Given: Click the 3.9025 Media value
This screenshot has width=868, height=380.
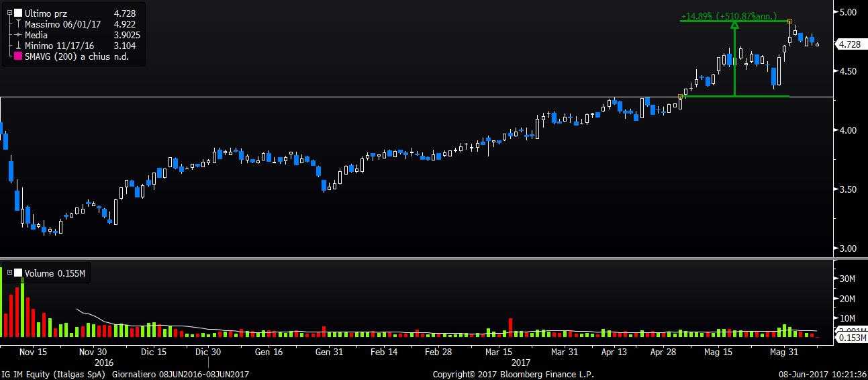Looking at the screenshot, I should (127, 35).
